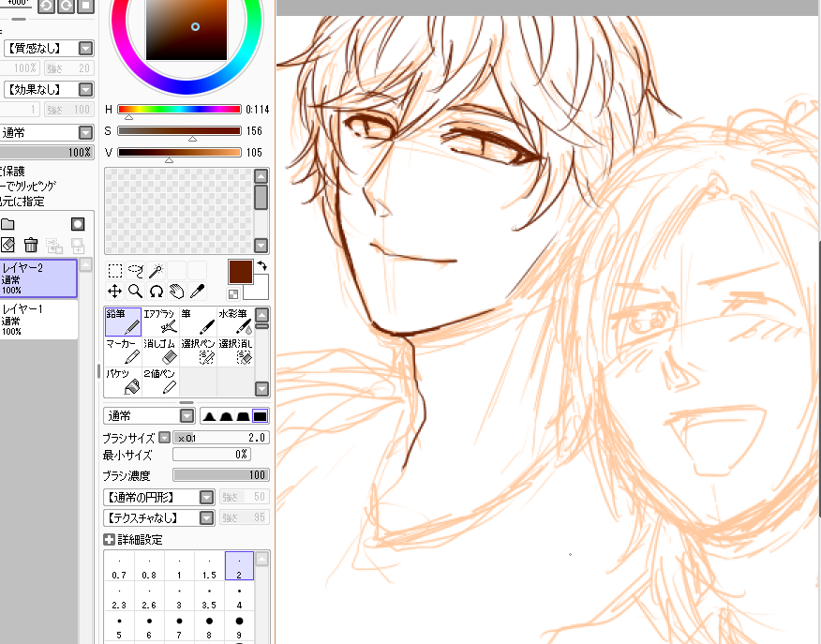Image resolution: width=821 pixels, height=644 pixels.
Task: Select the 水彩筆 watercolor tool
Action: [x=235, y=322]
